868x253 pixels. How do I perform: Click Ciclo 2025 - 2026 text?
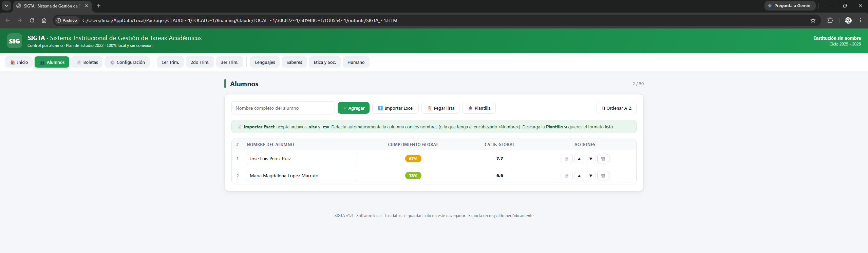[845, 44]
